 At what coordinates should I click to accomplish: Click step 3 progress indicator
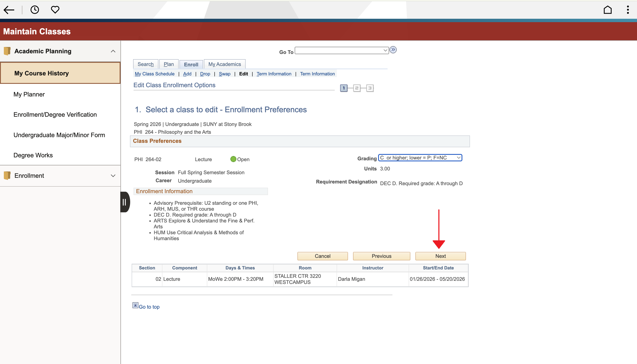[370, 88]
